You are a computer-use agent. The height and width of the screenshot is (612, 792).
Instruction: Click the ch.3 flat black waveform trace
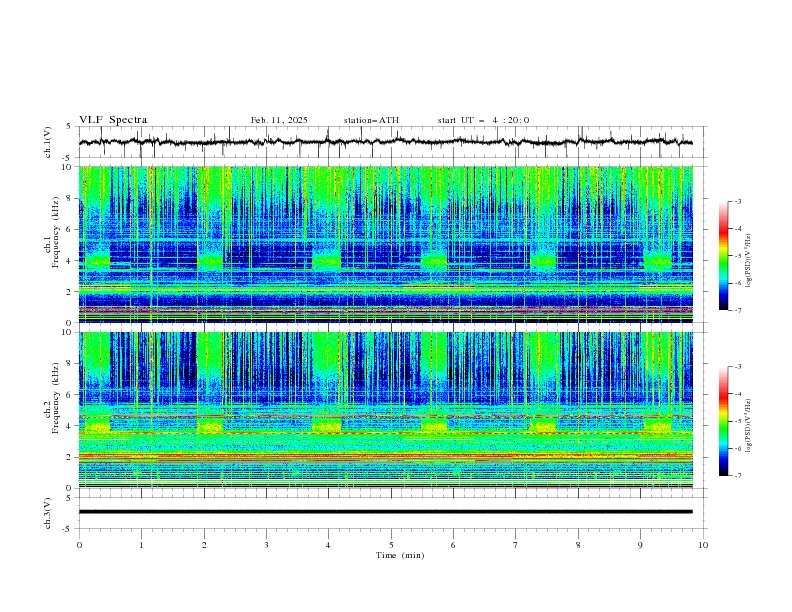click(x=385, y=512)
